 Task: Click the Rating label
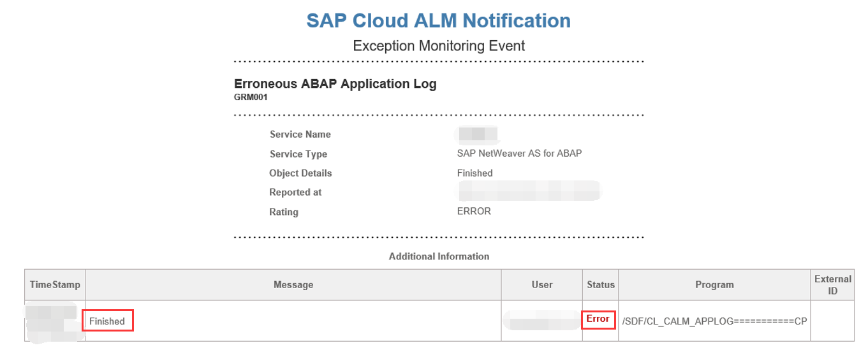coord(284,212)
